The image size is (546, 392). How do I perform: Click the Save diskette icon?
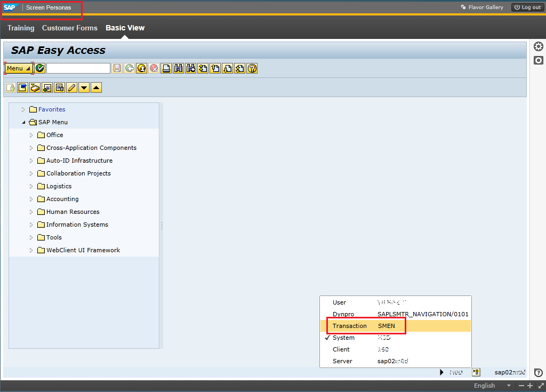[x=117, y=68]
